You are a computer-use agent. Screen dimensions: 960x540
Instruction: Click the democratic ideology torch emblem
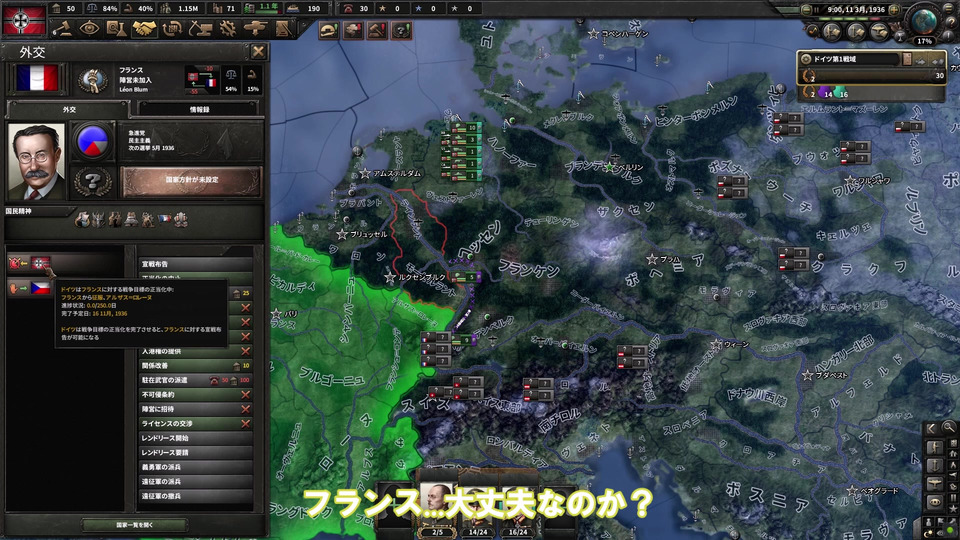pos(93,80)
